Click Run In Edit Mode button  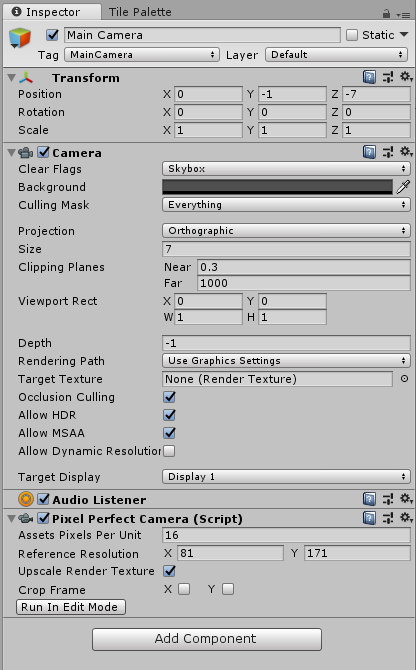(x=71, y=607)
